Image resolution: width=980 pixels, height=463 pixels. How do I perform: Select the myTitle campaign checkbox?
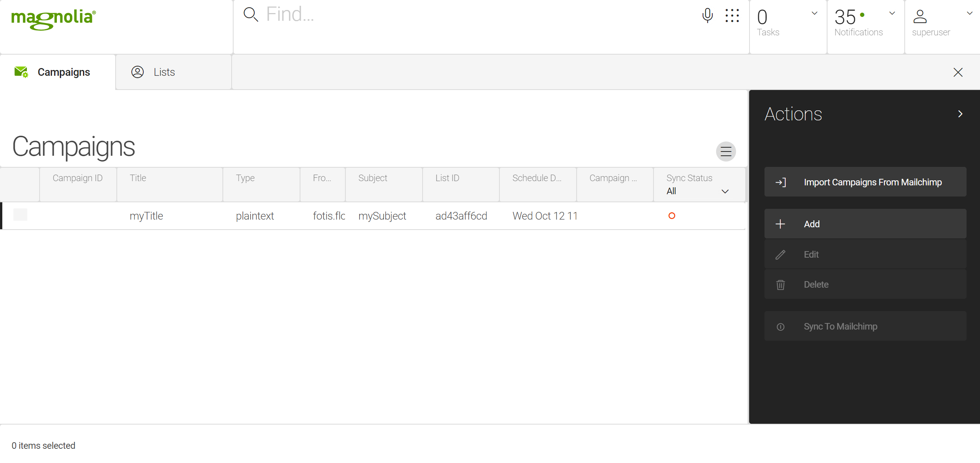coord(21,215)
